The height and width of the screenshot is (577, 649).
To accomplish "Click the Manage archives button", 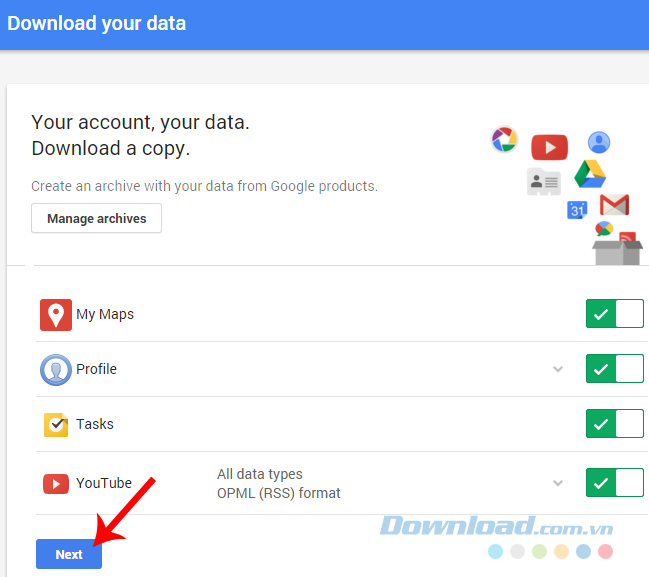I will [96, 218].
